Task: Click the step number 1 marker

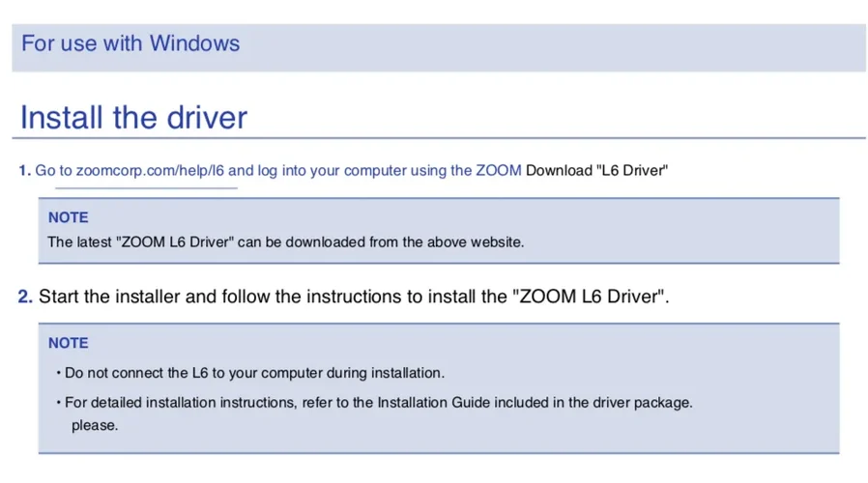Action: click(24, 171)
